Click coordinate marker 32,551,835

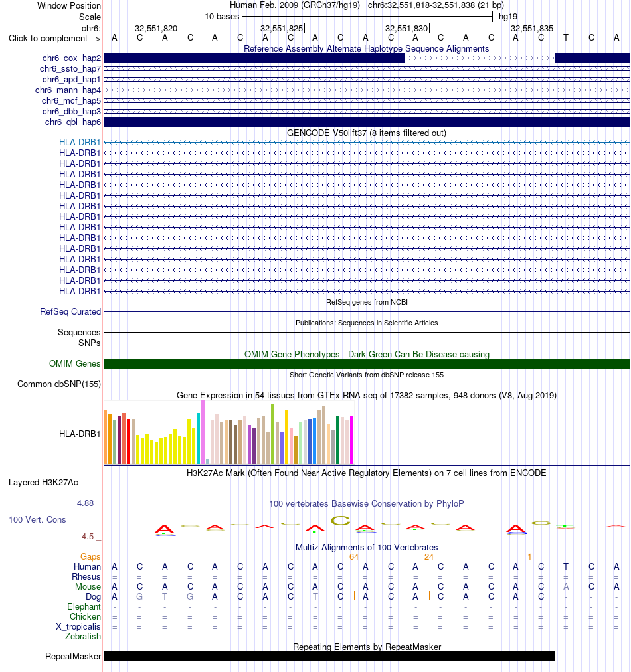pyautogui.click(x=532, y=29)
